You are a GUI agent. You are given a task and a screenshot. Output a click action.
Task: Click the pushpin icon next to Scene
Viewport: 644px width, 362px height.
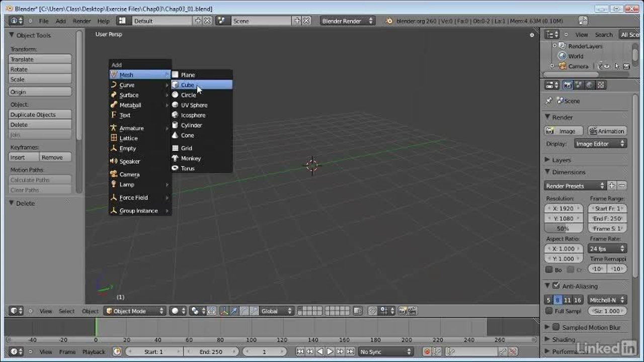pyautogui.click(x=549, y=101)
